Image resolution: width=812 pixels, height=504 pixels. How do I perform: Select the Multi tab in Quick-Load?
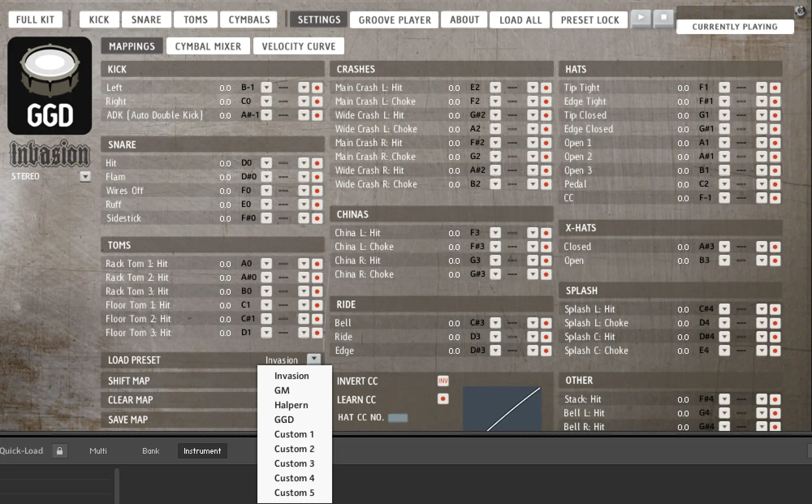98,451
